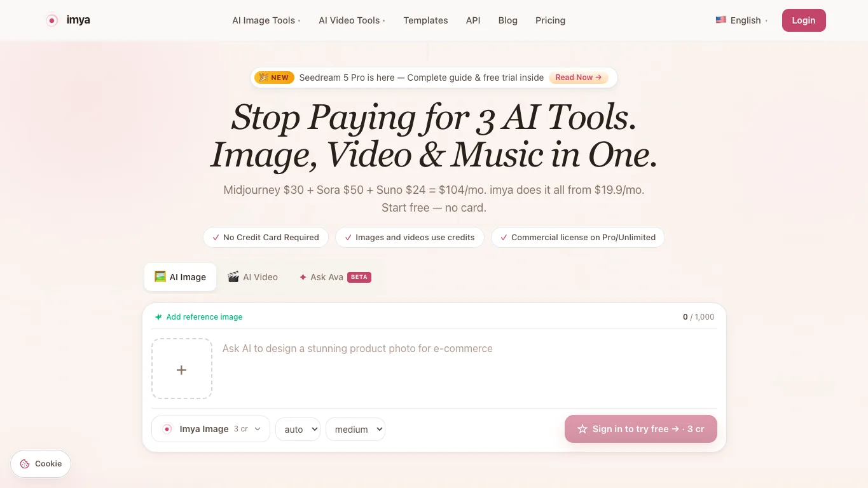
Task: Click the 0 / 1,000 character counter
Action: coord(698,316)
